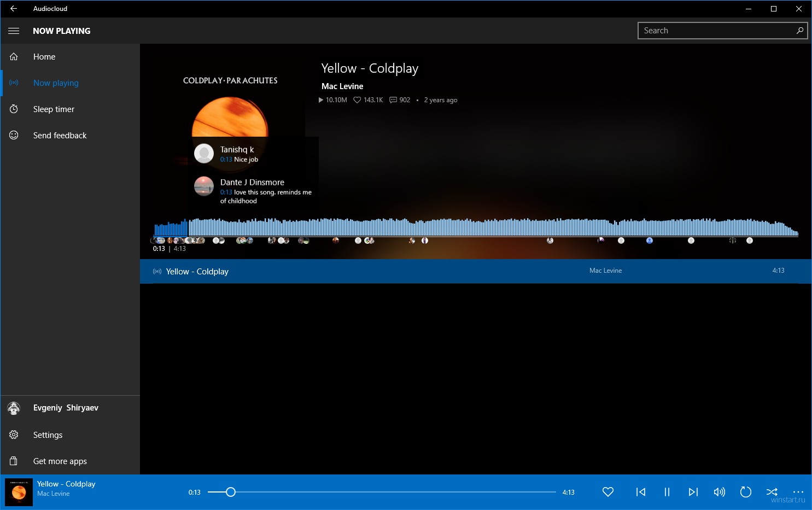The width and height of the screenshot is (812, 510).
Task: Jump to 0:13 timestamp on Tanishq comment
Action: coord(226,160)
